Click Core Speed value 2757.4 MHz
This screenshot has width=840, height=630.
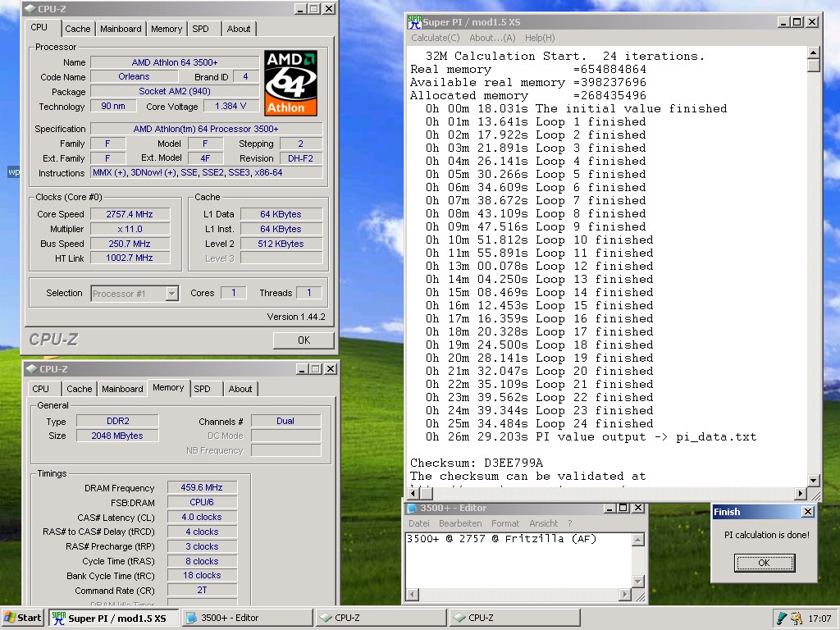(130, 214)
